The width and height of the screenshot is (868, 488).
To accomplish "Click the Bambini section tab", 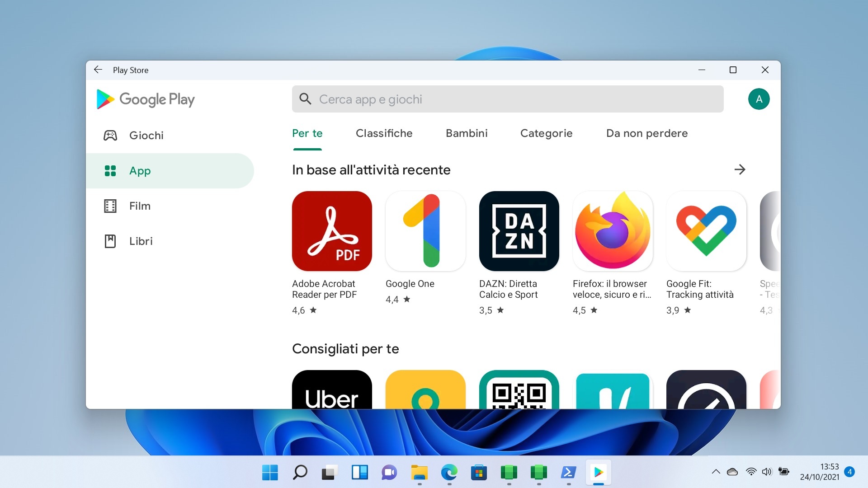I will click(x=466, y=133).
